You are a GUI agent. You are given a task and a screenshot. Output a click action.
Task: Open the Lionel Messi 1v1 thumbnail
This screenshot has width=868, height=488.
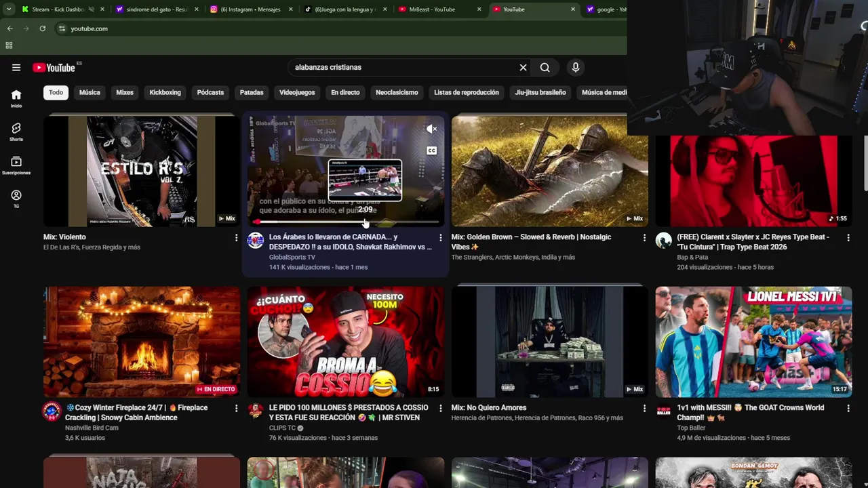pyautogui.click(x=753, y=342)
